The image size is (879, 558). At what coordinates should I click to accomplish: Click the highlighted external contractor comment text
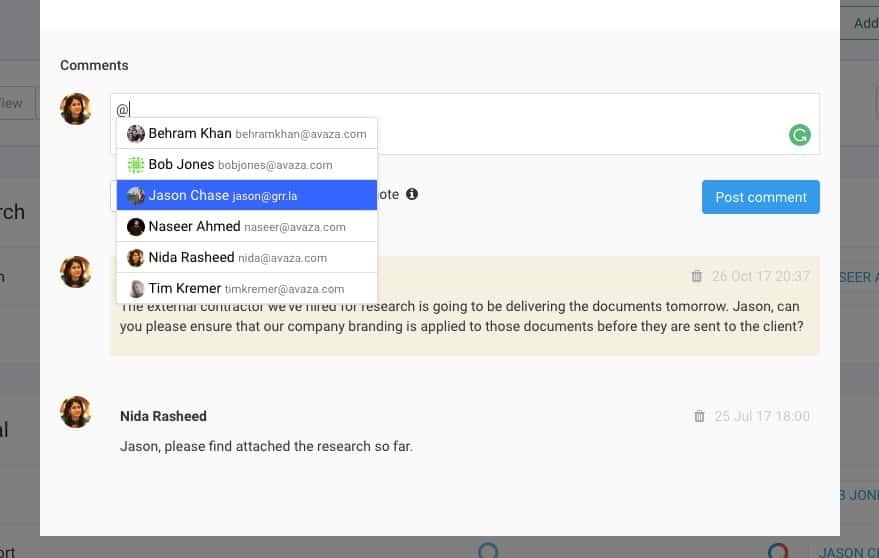pyautogui.click(x=462, y=318)
